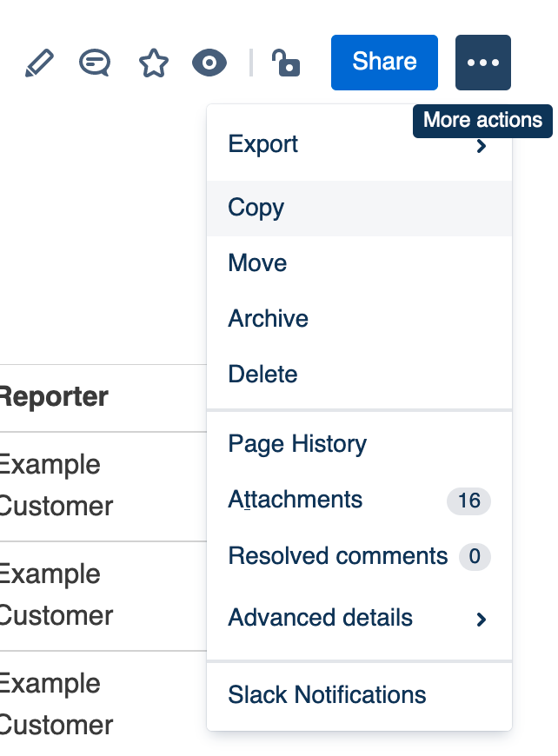Viewport: 558px width, 756px height.
Task: Open Resolved comments
Action: [359, 556]
